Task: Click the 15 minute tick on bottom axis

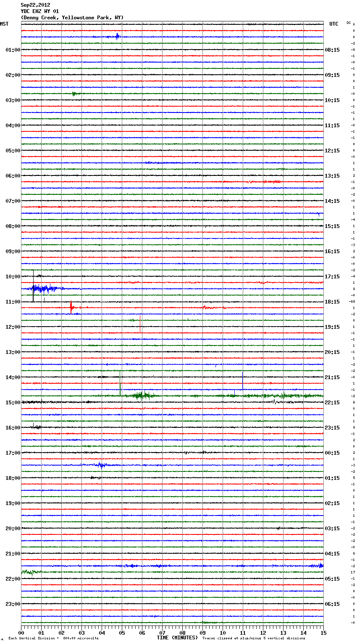Action: (323, 633)
